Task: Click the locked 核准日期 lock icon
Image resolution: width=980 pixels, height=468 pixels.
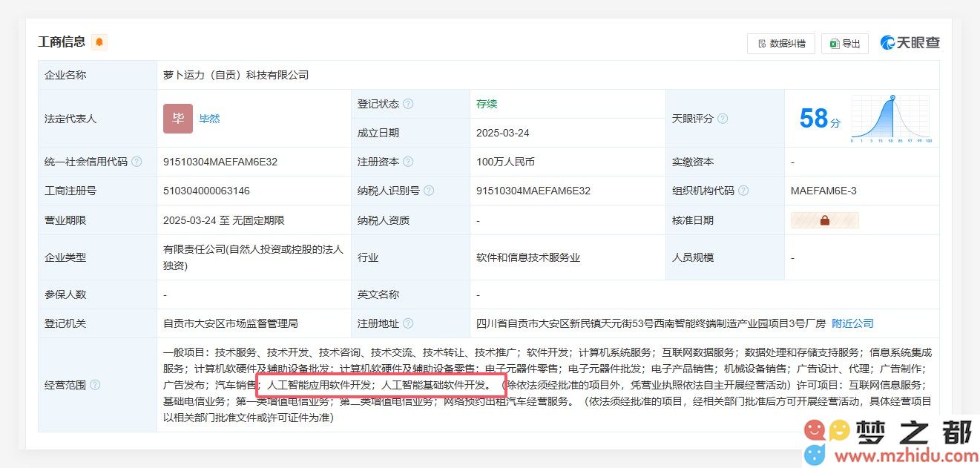Action: click(x=825, y=220)
